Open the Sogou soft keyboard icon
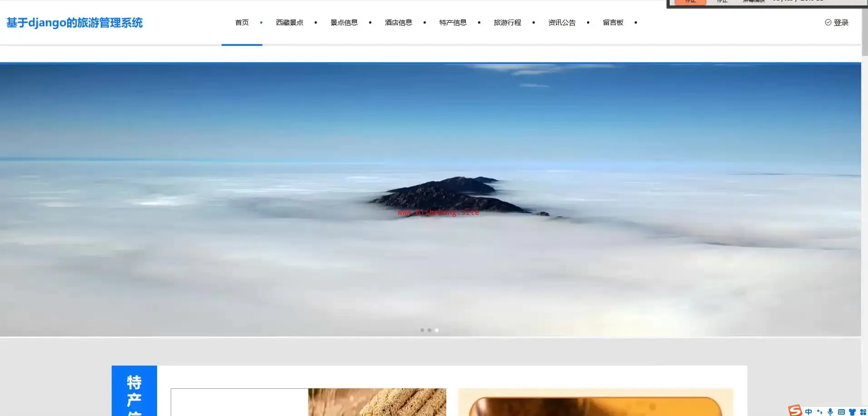Image resolution: width=868 pixels, height=416 pixels. (x=841, y=412)
